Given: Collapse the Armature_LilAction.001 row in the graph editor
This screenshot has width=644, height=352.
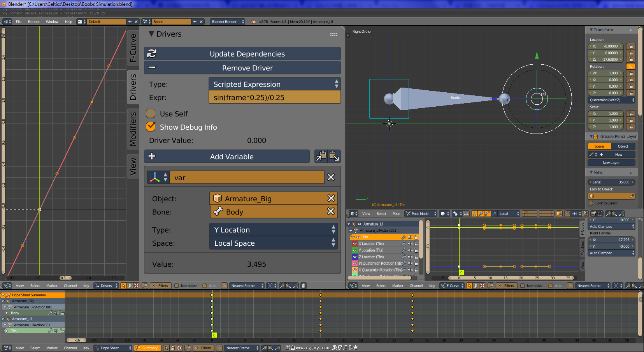Looking at the screenshot, I should [x=351, y=231].
